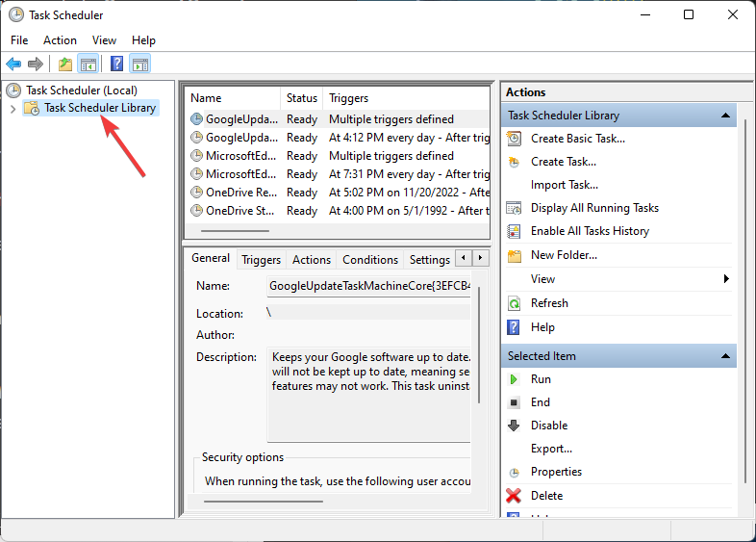756x542 pixels.
Task: Click the black End stop icon
Action: 514,402
